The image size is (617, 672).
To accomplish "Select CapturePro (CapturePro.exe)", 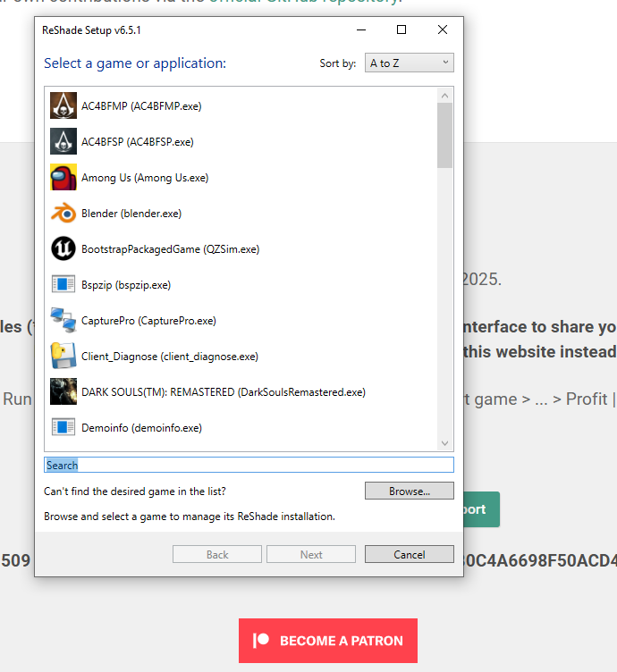I will (241, 320).
